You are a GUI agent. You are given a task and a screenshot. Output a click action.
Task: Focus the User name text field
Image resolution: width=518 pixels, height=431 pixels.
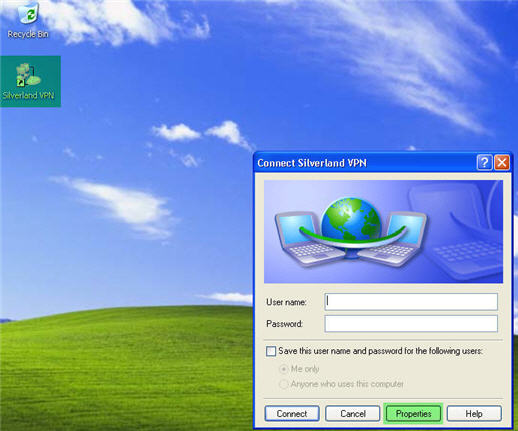[x=411, y=302]
